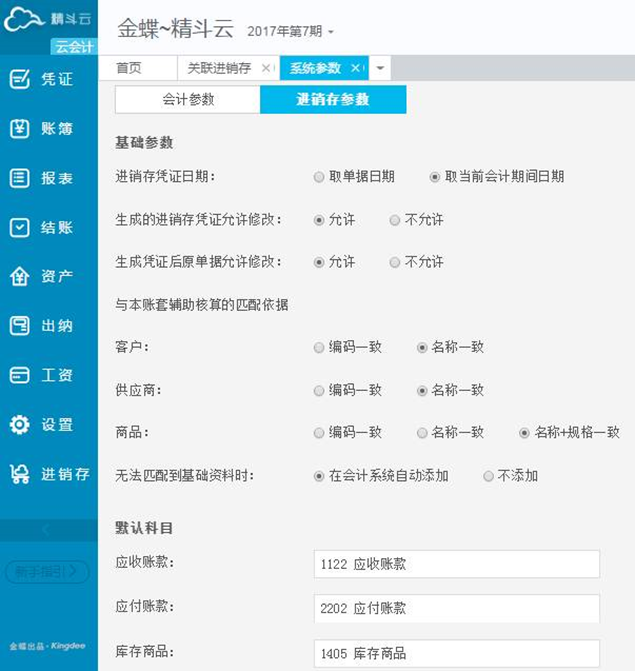Open the 资产 assets module icon
Viewport: 635px width, 671px height.
point(20,276)
